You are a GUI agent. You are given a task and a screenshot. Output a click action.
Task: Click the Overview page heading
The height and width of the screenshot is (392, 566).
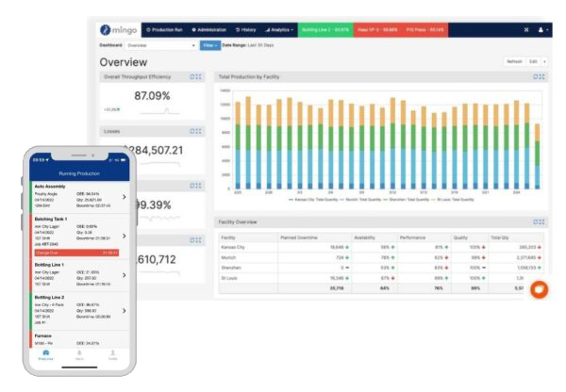coord(124,62)
